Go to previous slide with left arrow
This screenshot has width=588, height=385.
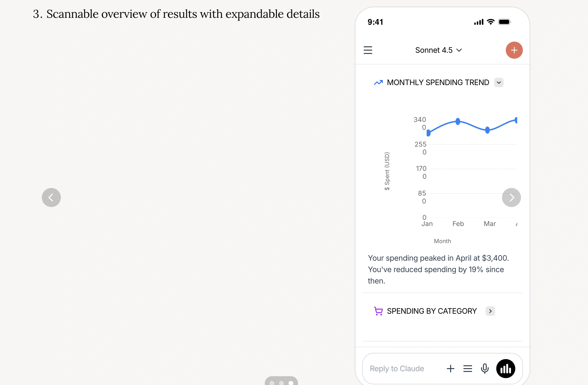click(51, 197)
